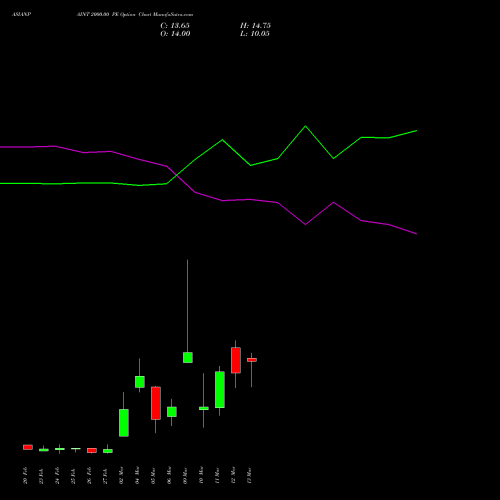Viewport: 500px width, 500px height.
Task: Select the red candle above 05 Mar
Action: coord(156,403)
